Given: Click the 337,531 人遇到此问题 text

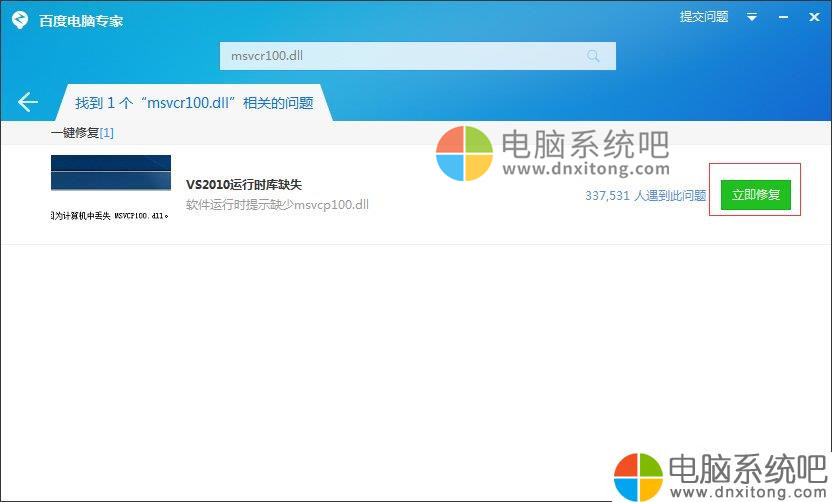Looking at the screenshot, I should 645,195.
